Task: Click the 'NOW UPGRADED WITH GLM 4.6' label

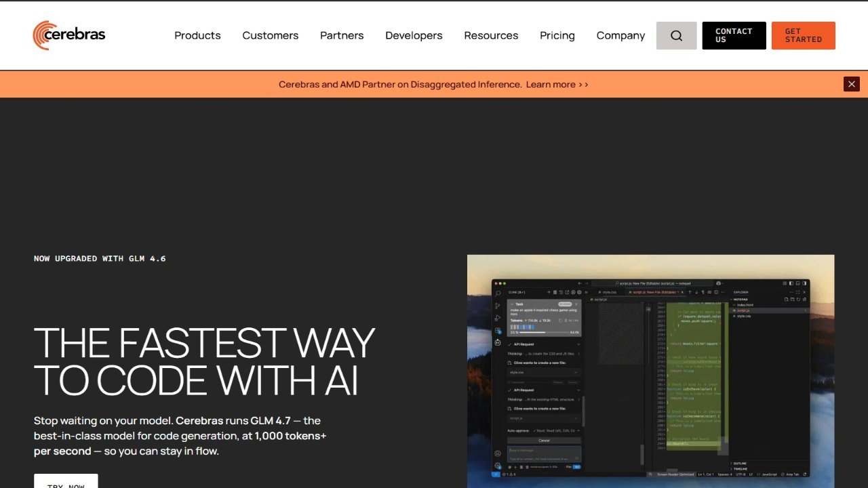Action: [x=100, y=259]
